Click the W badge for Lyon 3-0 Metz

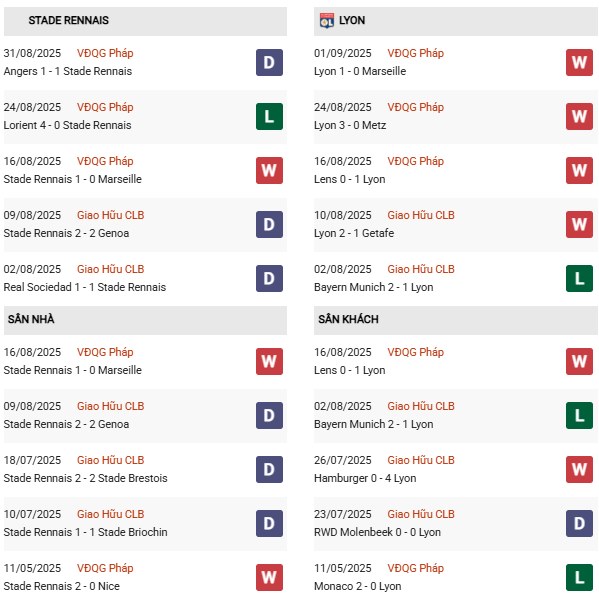pos(579,117)
